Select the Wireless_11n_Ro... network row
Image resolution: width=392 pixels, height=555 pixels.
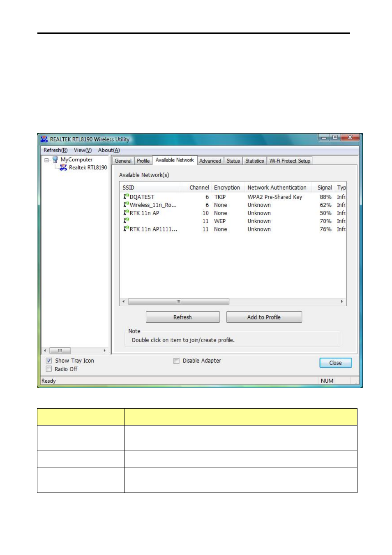tap(233, 205)
